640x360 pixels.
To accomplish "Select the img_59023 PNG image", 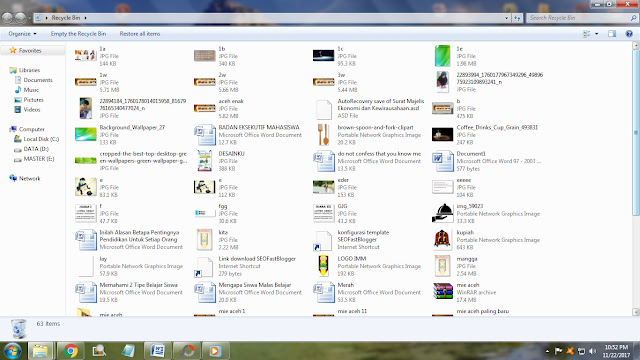I will click(486, 213).
